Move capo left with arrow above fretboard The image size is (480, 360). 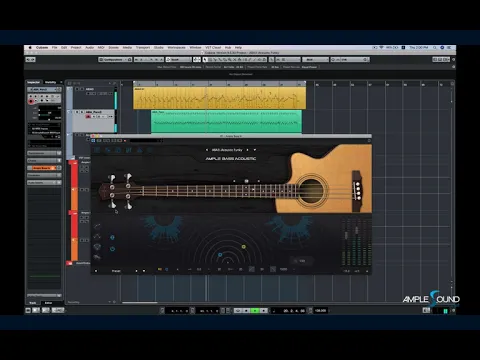click(x=234, y=181)
